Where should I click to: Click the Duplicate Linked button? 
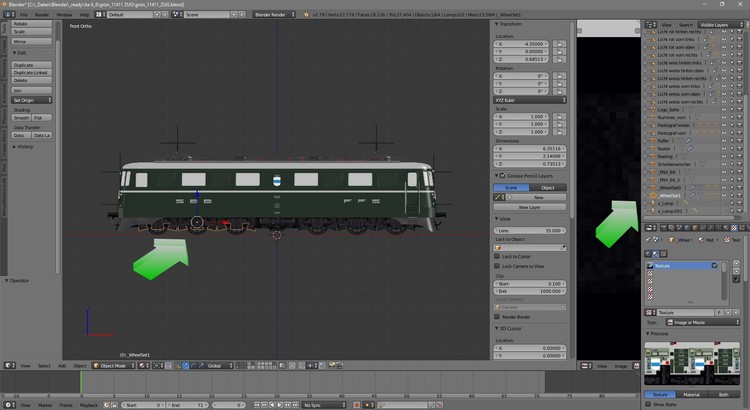click(32, 73)
